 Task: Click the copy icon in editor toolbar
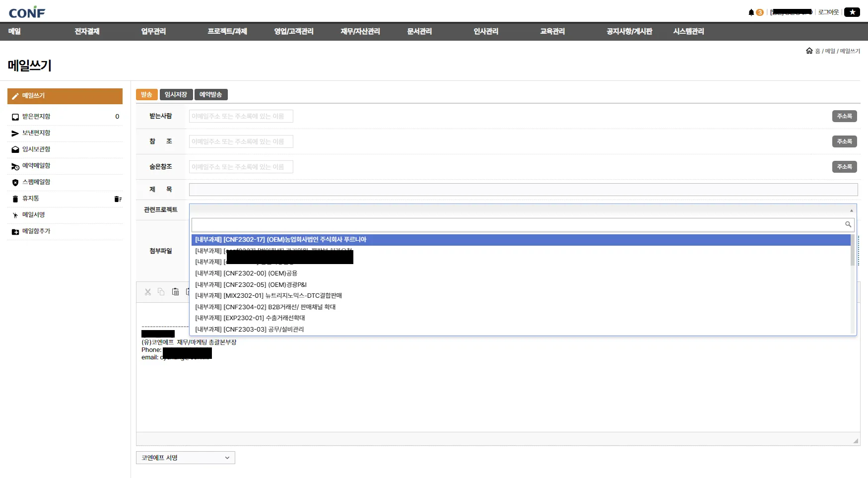tap(161, 292)
